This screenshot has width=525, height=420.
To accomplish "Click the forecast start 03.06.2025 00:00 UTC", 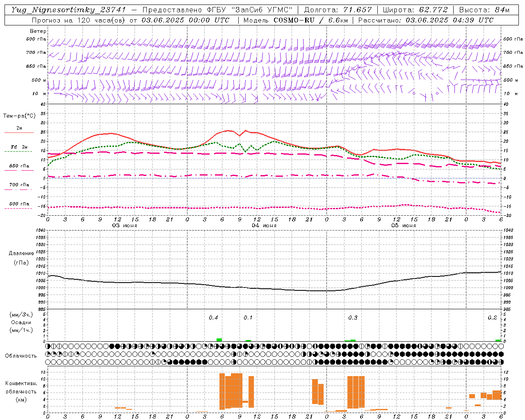I will coord(185,20).
